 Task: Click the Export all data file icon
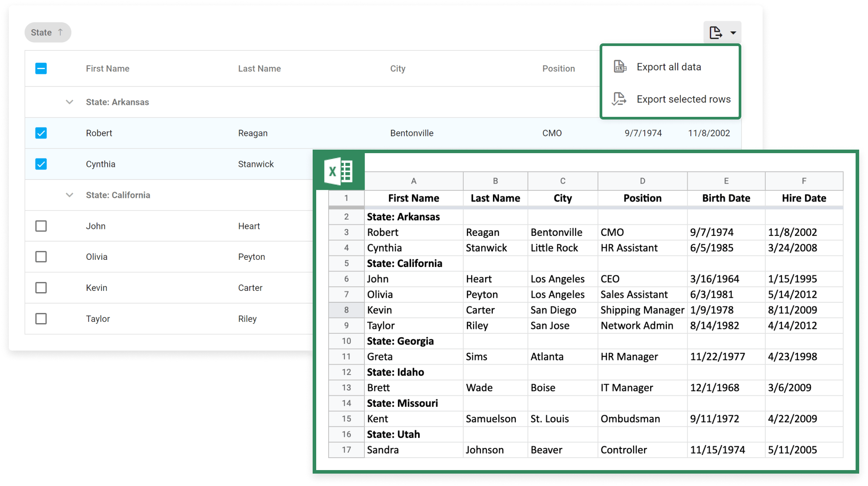pyautogui.click(x=620, y=67)
